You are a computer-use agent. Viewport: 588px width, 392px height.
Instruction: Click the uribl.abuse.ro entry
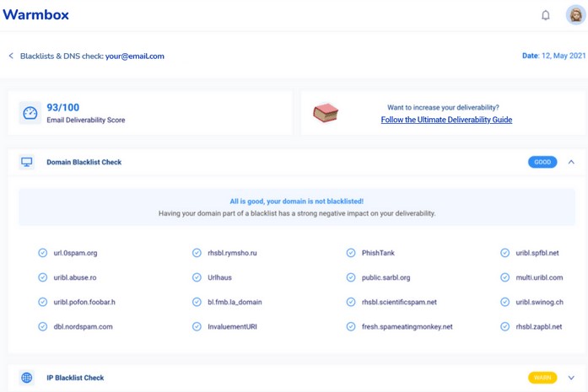[x=75, y=277]
